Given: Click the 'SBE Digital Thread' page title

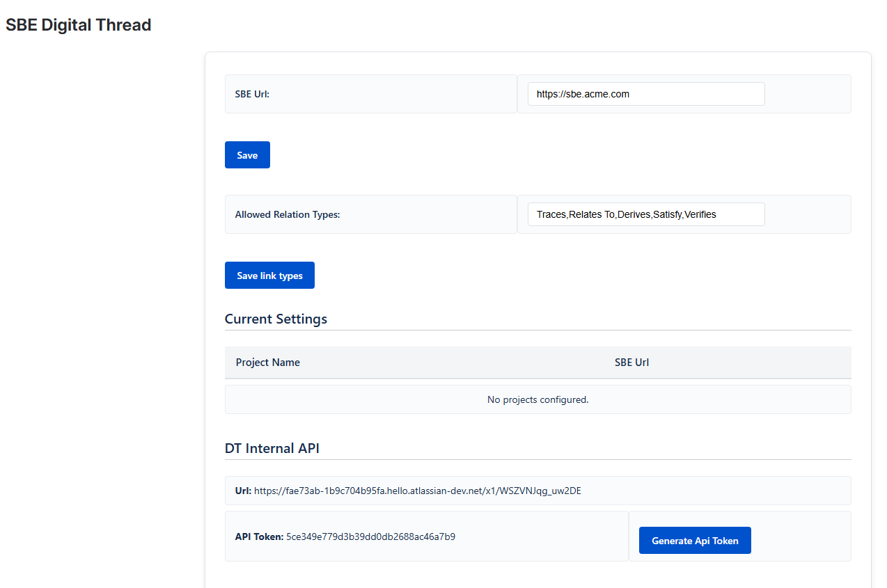Looking at the screenshot, I should point(79,25).
